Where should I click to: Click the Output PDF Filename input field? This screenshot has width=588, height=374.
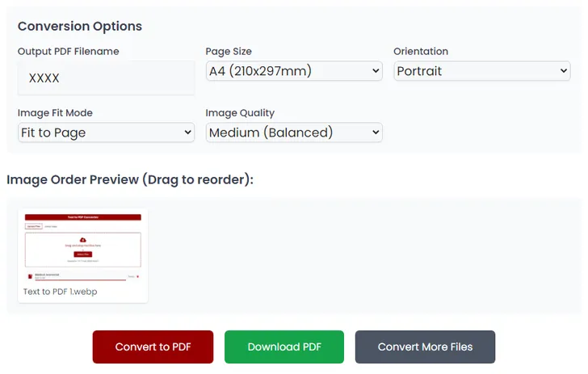106,78
